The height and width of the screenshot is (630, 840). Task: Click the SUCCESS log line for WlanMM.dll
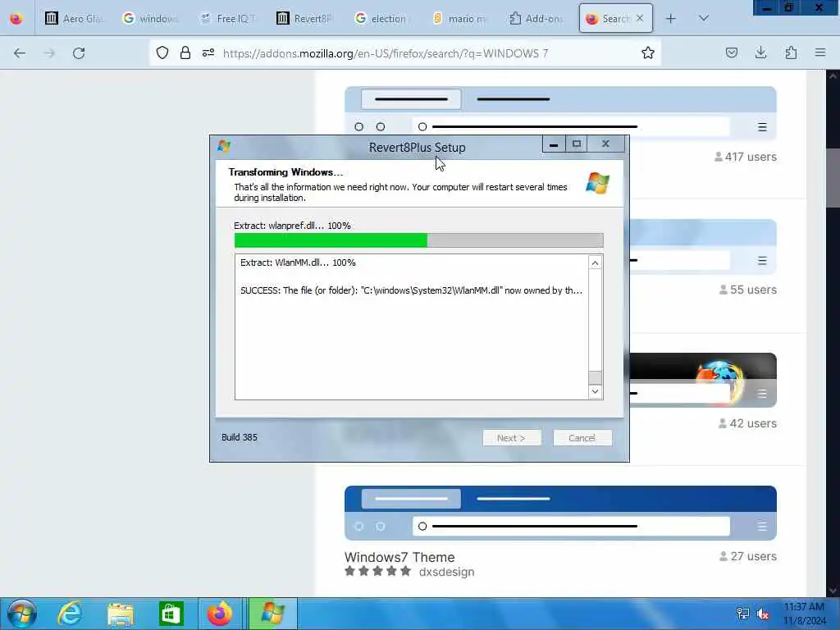point(411,290)
